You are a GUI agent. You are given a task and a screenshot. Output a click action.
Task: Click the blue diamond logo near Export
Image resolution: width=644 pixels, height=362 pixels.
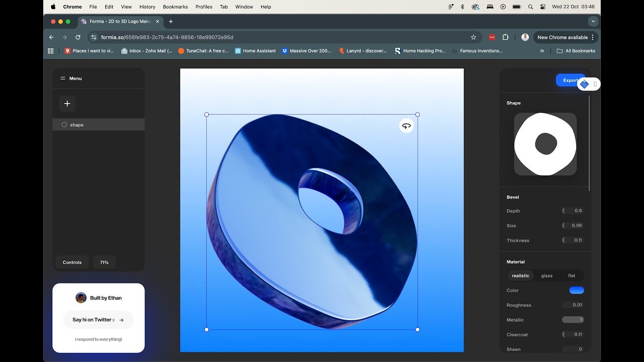584,84
